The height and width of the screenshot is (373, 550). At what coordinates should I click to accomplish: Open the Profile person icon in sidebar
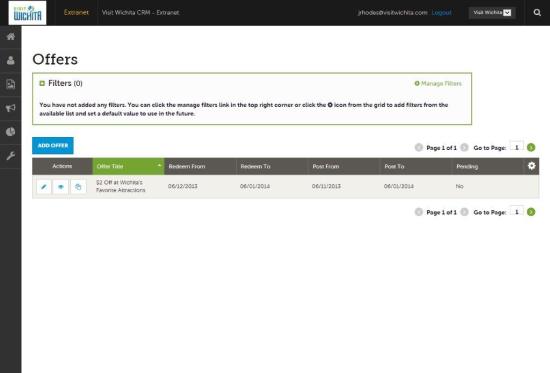coord(11,60)
